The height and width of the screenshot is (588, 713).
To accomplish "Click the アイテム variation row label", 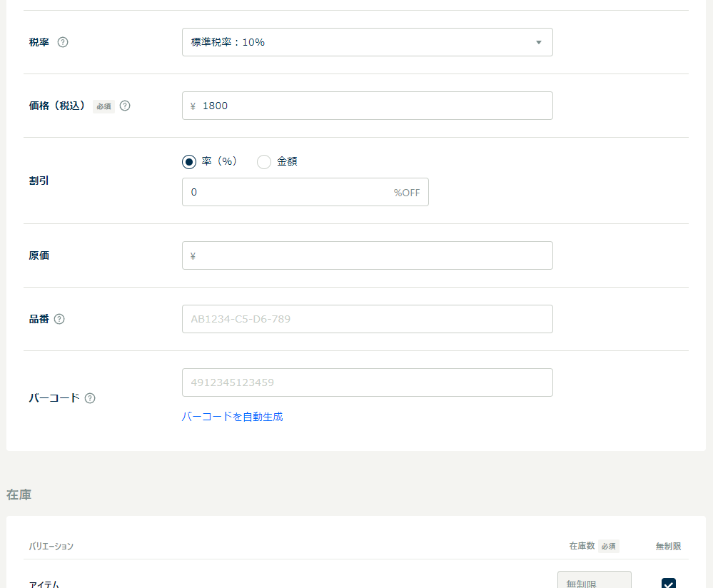I will tap(44, 584).
